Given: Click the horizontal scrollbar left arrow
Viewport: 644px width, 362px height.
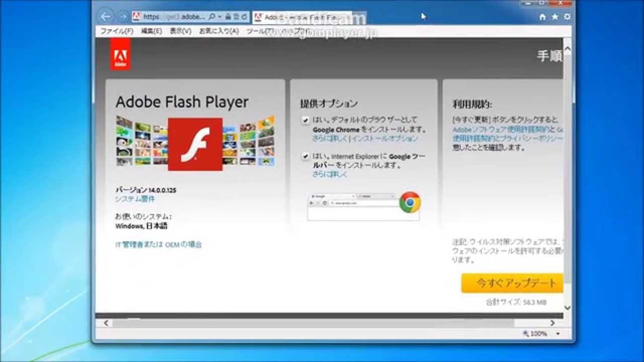Looking at the screenshot, I should [106, 323].
